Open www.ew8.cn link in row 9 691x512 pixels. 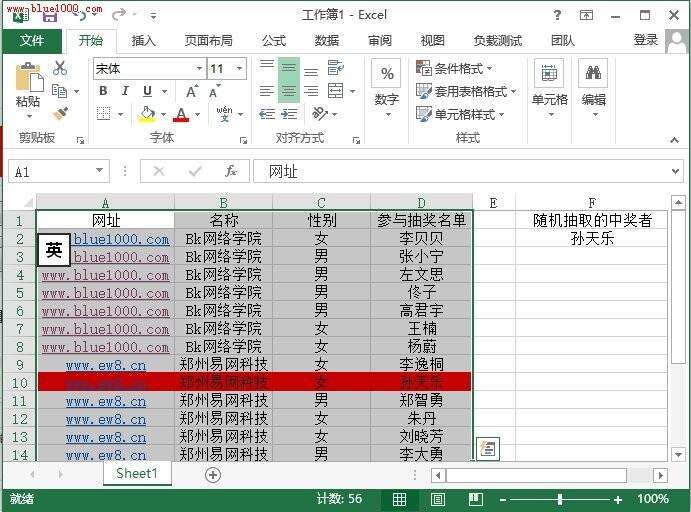(x=106, y=365)
